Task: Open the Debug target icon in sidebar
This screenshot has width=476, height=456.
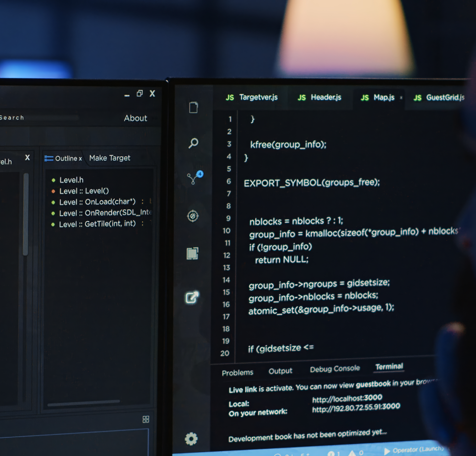Action: pos(193,216)
